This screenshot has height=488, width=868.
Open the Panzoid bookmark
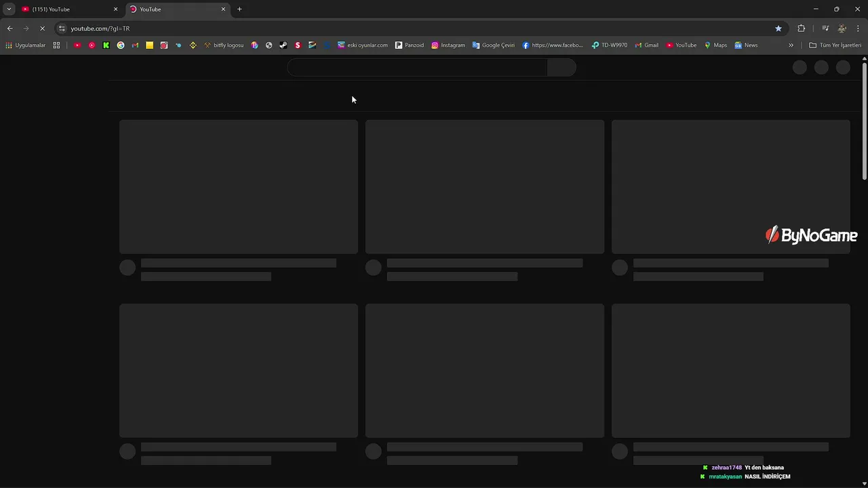click(x=410, y=45)
